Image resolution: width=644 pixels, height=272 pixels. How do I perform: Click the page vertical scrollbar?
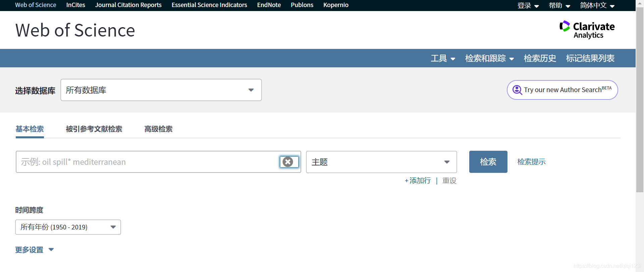640,100
